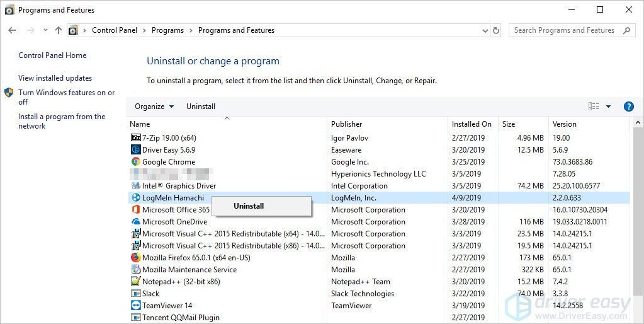Click the Control Panel icon in address bar
The height and width of the screenshot is (324, 644).
coord(73,30)
